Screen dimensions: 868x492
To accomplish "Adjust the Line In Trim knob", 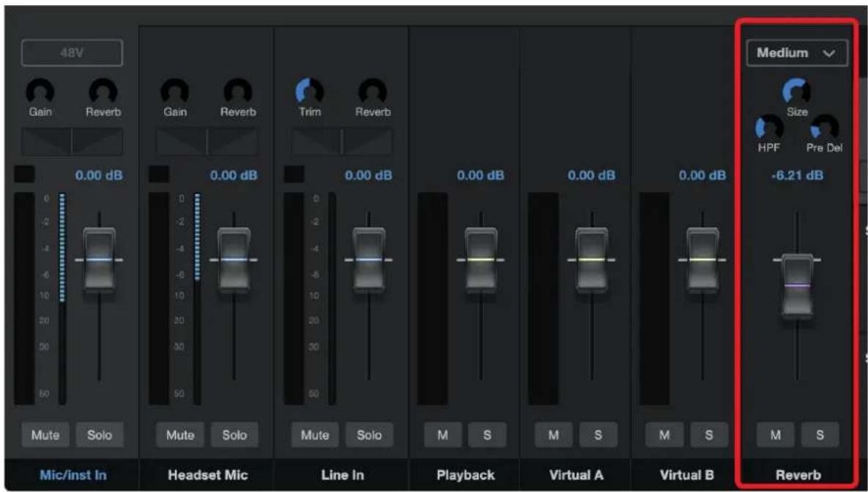I will pyautogui.click(x=309, y=90).
